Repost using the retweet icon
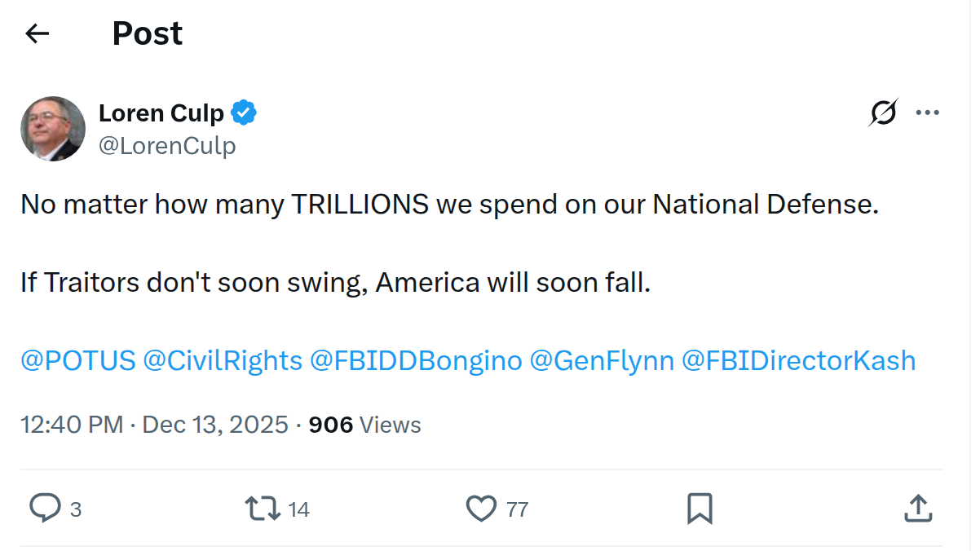 (x=260, y=509)
